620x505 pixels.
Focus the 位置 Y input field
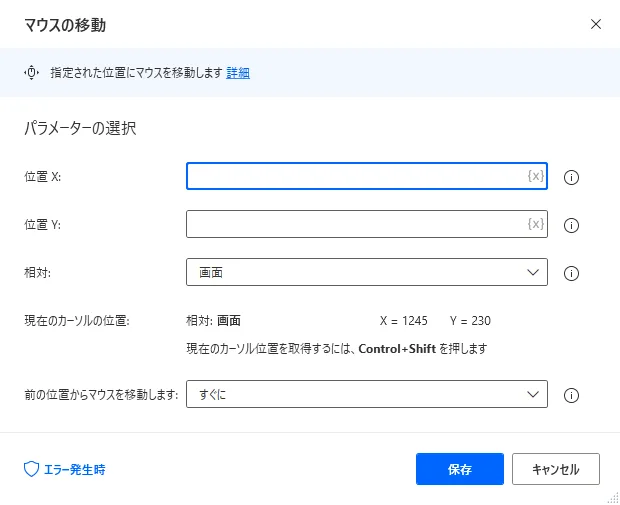pyautogui.click(x=355, y=224)
